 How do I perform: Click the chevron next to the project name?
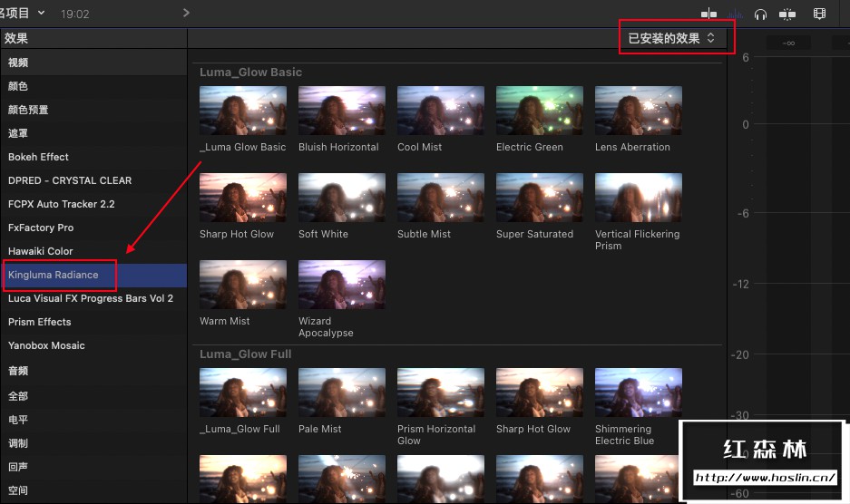tap(41, 12)
